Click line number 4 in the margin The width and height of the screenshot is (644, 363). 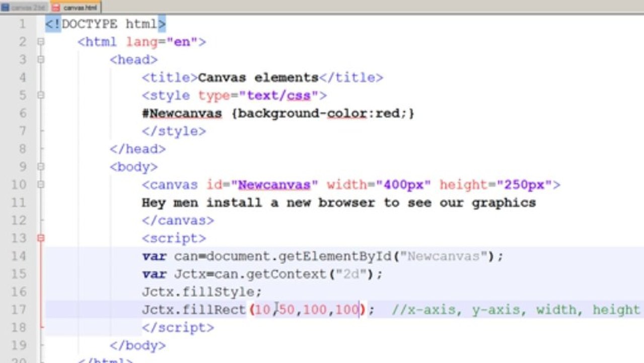22,78
